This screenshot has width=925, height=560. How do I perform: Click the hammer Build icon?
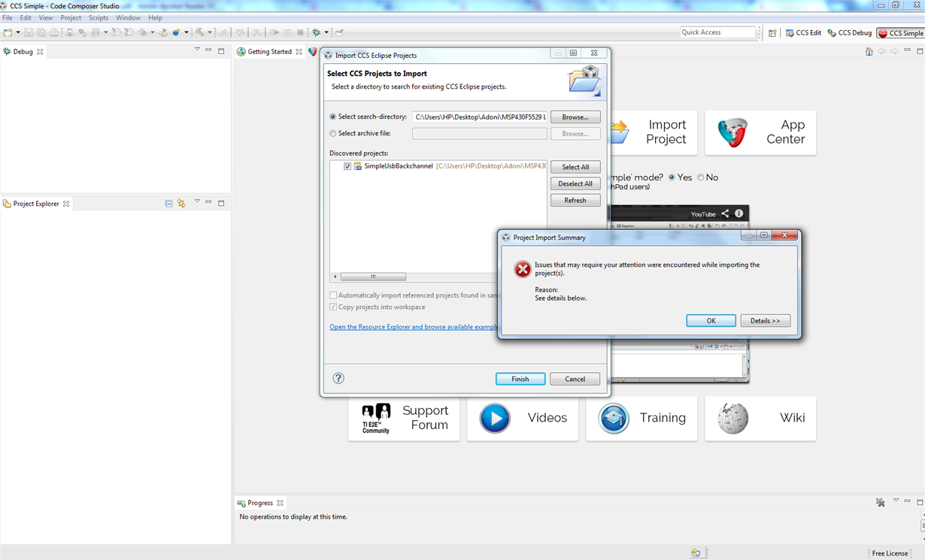pyautogui.click(x=200, y=32)
